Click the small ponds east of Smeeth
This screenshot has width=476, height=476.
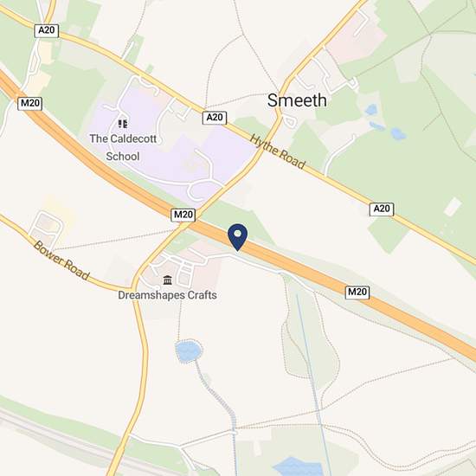click(385, 123)
